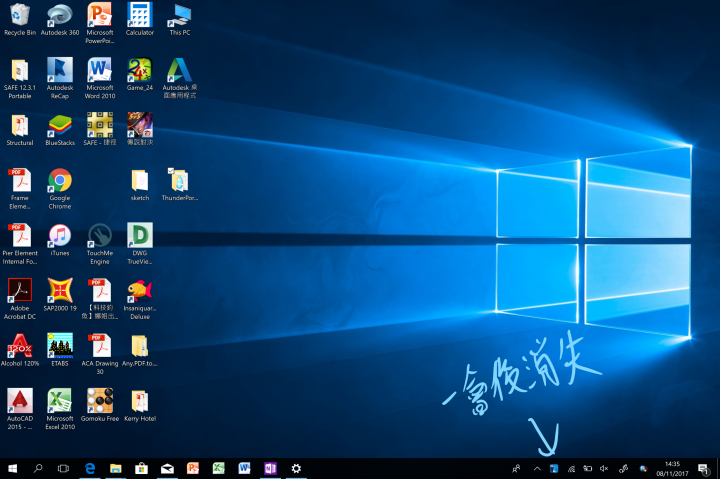Viewport: 720px width, 479px height.
Task: Expand hidden system tray icons chevron
Action: pyautogui.click(x=537, y=468)
